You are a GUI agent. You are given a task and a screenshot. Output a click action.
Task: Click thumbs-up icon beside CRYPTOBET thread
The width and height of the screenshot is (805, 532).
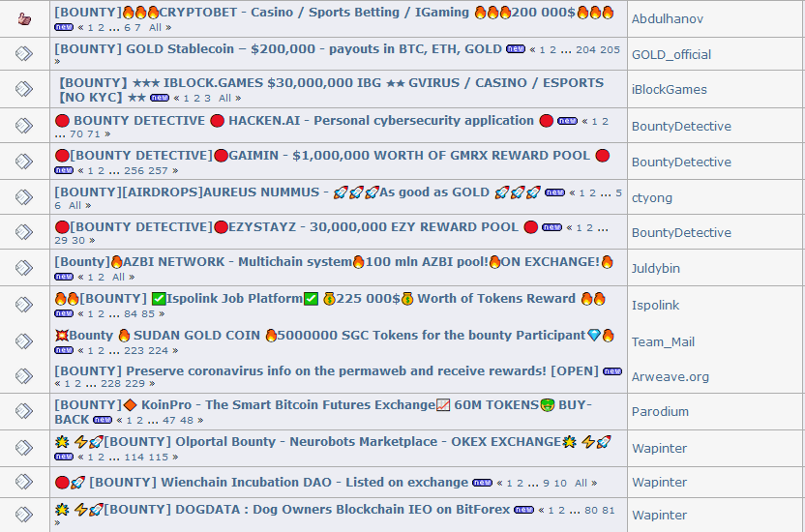click(24, 19)
